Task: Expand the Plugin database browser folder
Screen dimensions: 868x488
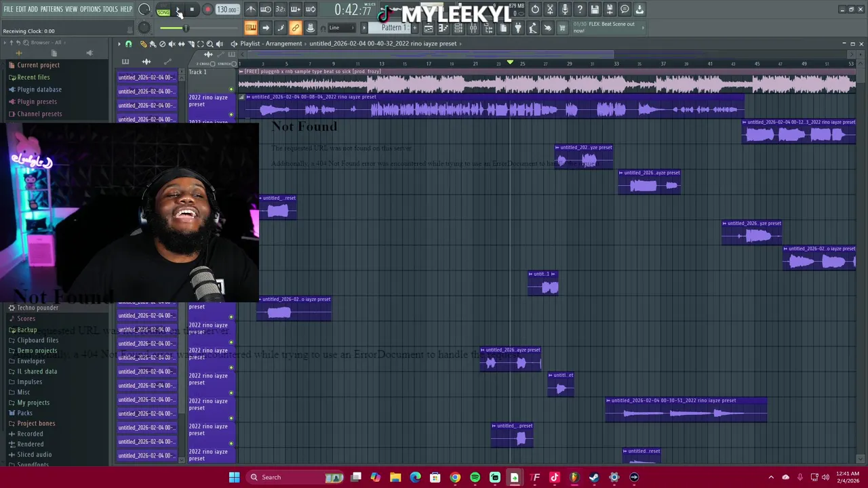Action: pyautogui.click(x=39, y=89)
